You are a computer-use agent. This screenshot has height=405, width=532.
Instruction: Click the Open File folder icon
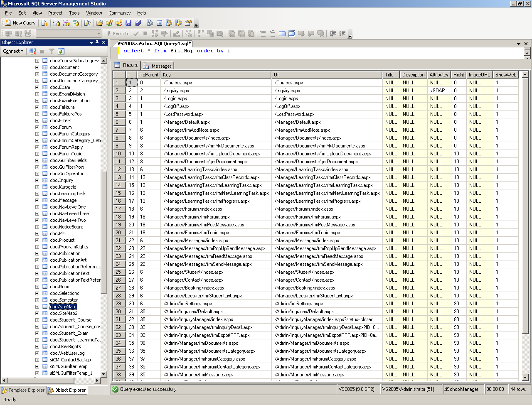[x=100, y=23]
